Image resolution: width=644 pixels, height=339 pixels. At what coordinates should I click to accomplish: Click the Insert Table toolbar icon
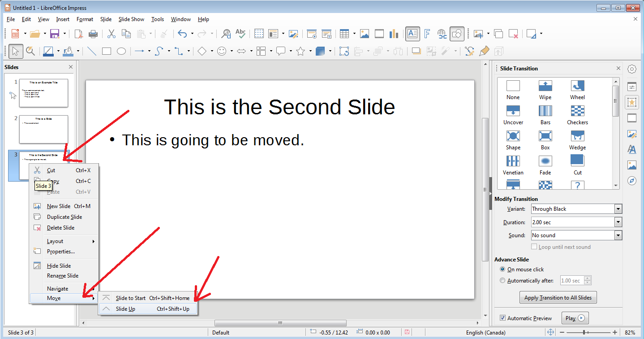point(344,34)
